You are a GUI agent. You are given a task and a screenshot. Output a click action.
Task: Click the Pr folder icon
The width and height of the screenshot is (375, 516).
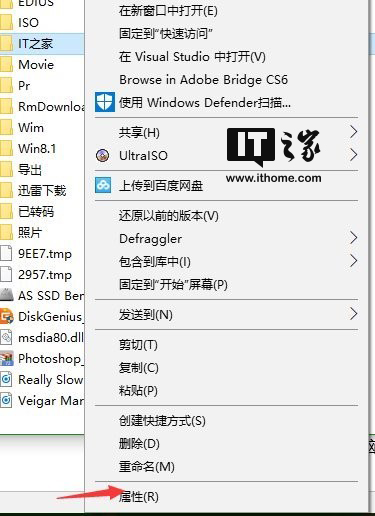[6, 86]
